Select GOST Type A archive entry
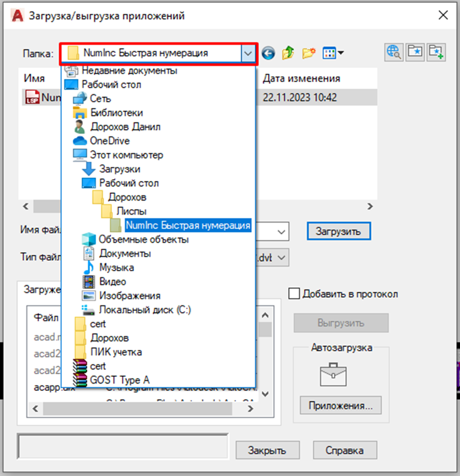 coord(119,380)
